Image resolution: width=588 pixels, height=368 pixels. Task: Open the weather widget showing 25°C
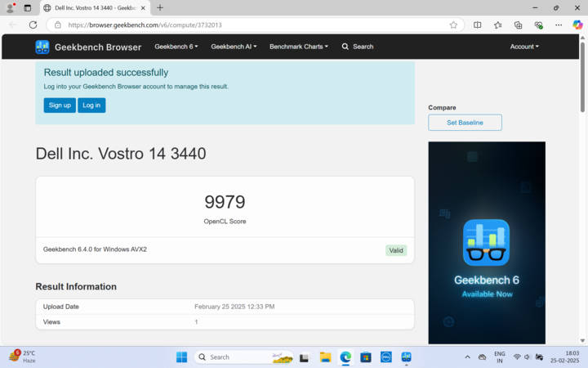coord(22,357)
